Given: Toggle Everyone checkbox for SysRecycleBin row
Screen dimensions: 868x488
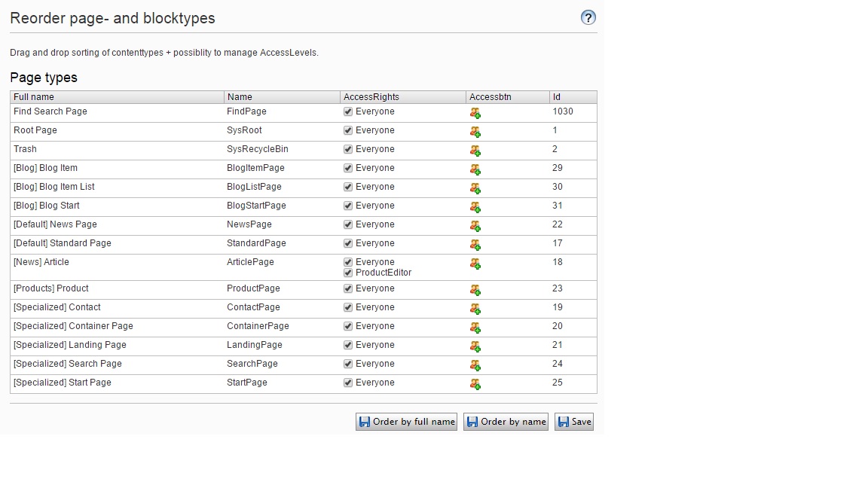Looking at the screenshot, I should [x=348, y=149].
